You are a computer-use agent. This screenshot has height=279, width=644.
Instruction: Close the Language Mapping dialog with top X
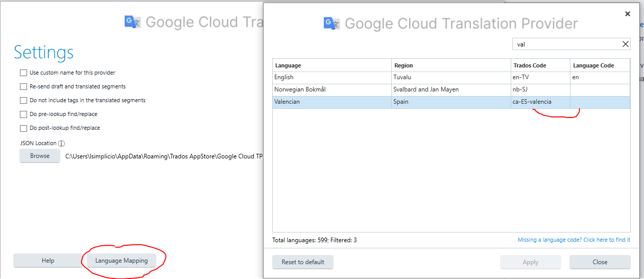tap(628, 14)
